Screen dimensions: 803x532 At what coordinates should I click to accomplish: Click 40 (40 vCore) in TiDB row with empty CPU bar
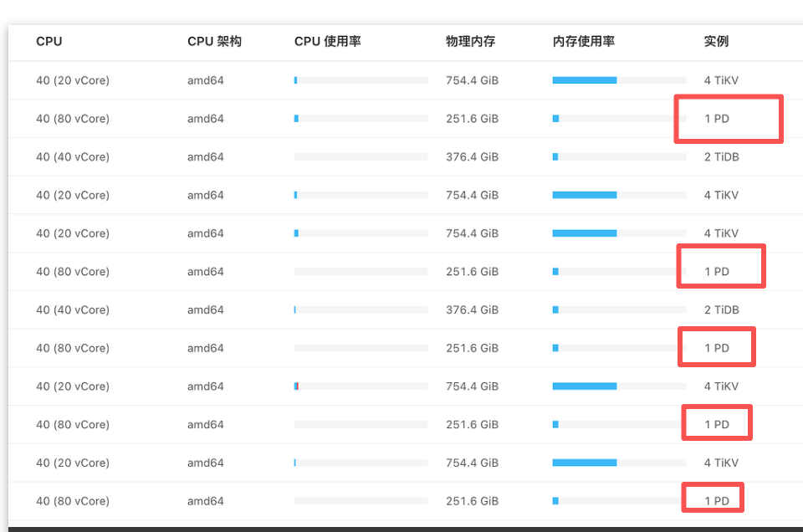tap(73, 156)
